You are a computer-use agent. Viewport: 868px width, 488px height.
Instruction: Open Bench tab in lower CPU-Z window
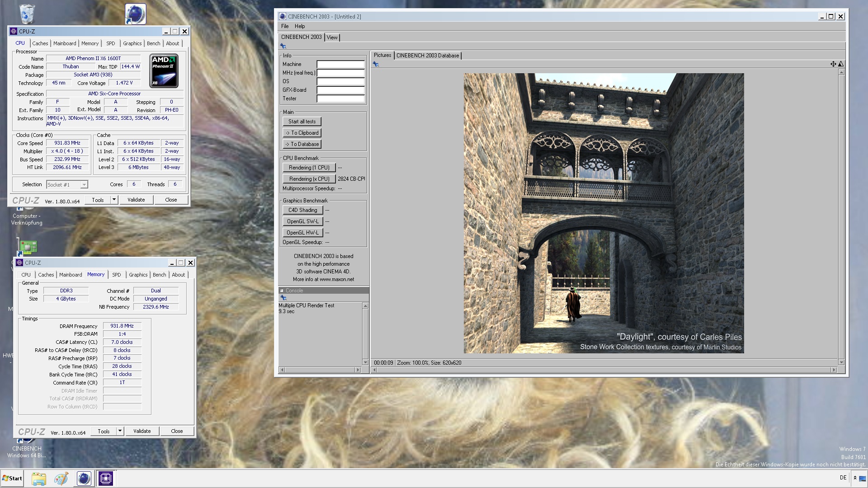click(160, 275)
